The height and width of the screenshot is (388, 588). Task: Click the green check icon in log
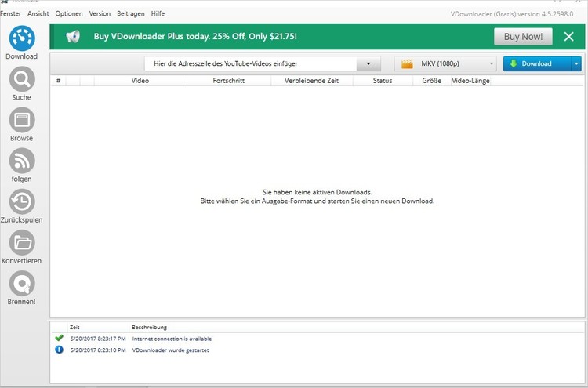[x=59, y=338]
